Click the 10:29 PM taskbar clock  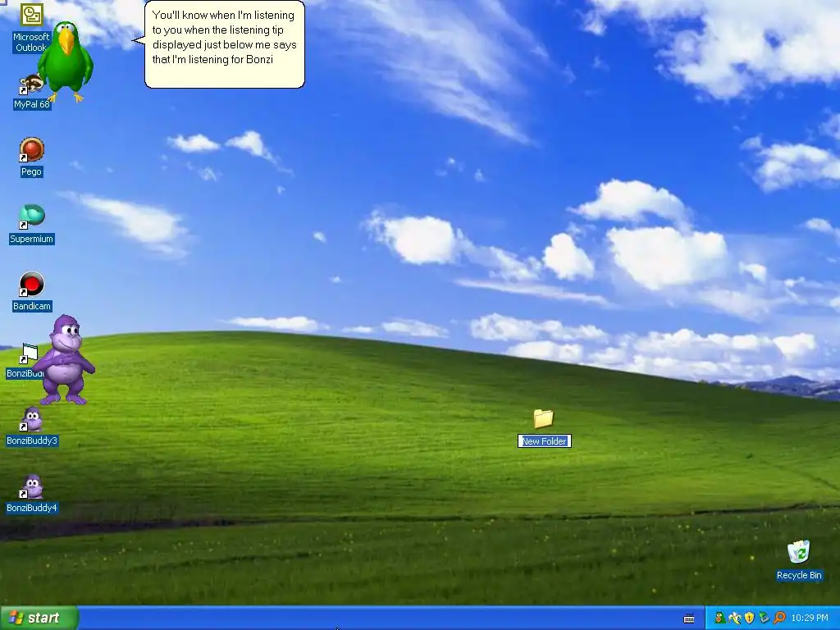pos(810,619)
